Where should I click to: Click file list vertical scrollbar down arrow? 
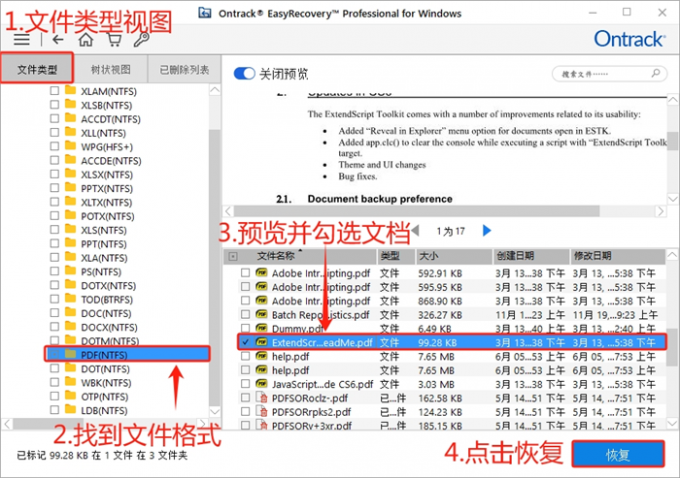pos(672,423)
